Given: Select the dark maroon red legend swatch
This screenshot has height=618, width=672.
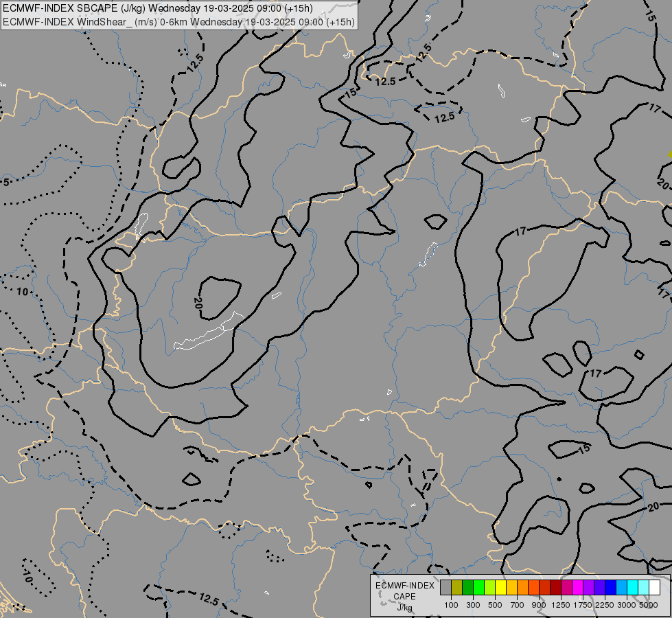Looking at the screenshot, I should tap(556, 587).
